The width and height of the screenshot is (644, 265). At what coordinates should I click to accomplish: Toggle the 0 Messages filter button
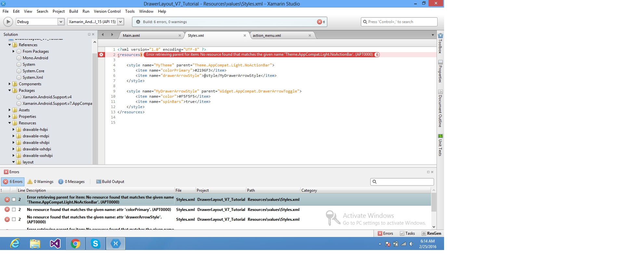(x=72, y=182)
